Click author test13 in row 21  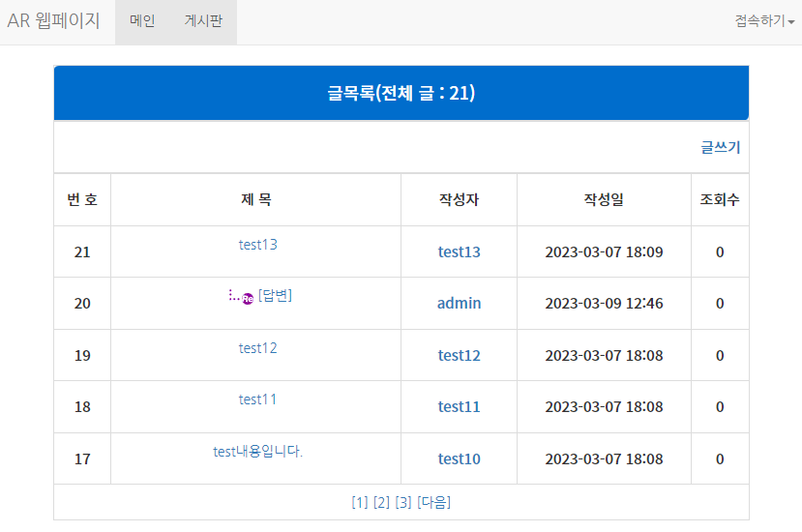(x=459, y=251)
